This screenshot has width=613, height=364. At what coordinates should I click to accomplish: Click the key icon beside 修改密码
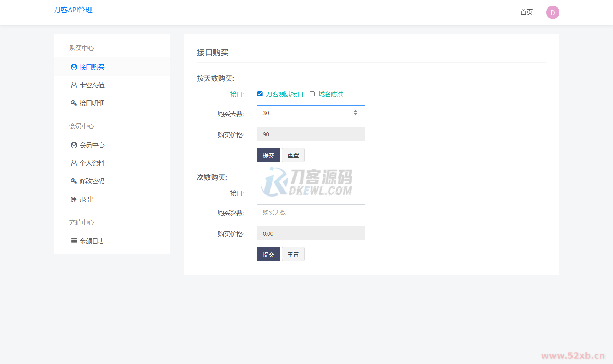[74, 181]
